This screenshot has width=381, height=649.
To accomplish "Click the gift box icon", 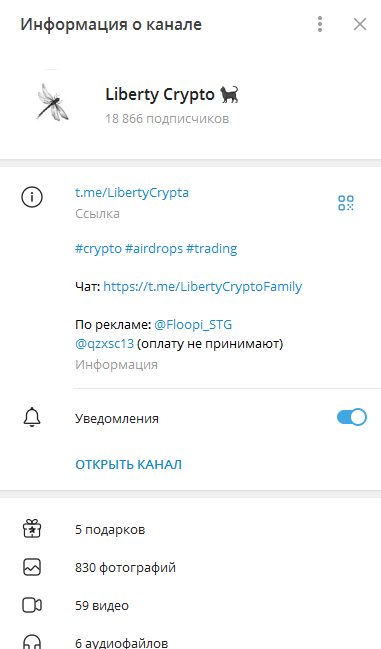I will (x=32, y=529).
